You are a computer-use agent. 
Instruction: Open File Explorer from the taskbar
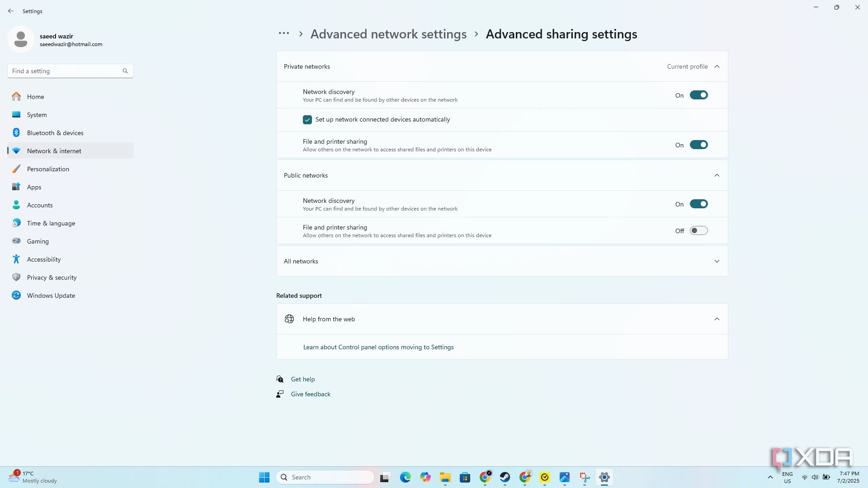445,477
